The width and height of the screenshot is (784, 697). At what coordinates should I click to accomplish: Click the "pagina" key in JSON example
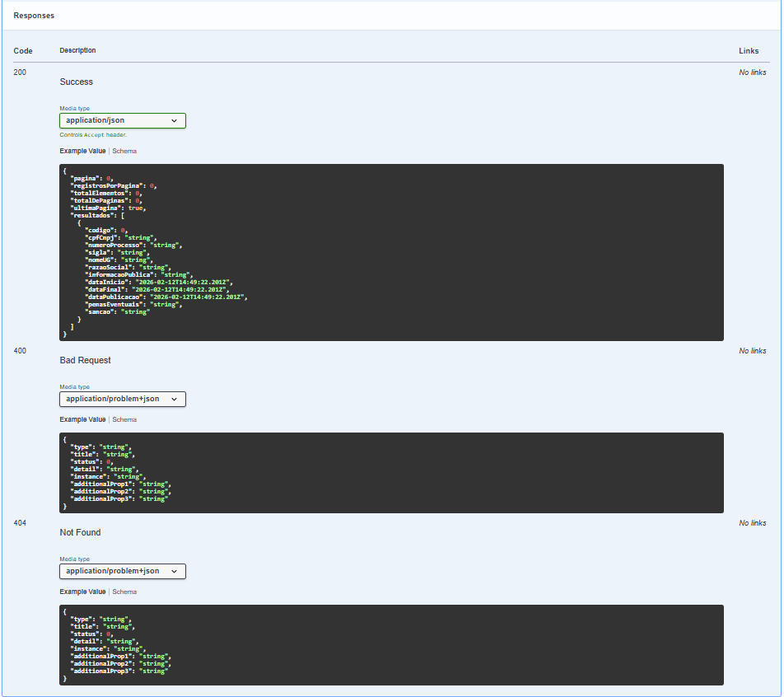[x=86, y=179]
